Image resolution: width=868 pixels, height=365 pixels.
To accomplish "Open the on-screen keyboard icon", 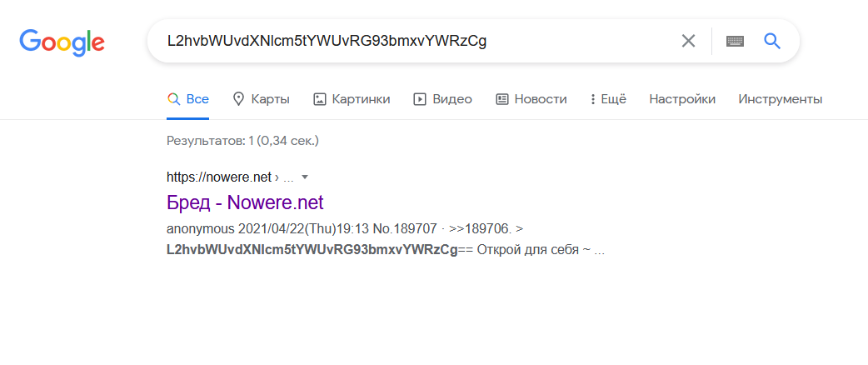I will coord(736,41).
